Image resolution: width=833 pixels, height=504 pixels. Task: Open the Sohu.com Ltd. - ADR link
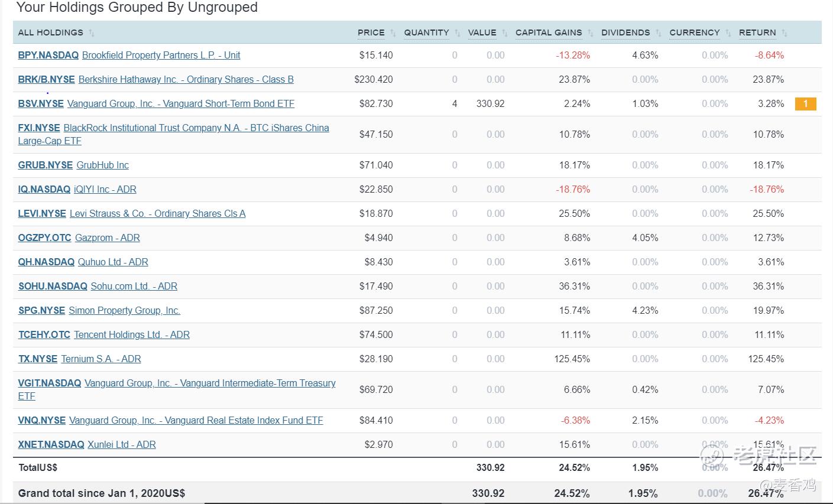coord(134,286)
